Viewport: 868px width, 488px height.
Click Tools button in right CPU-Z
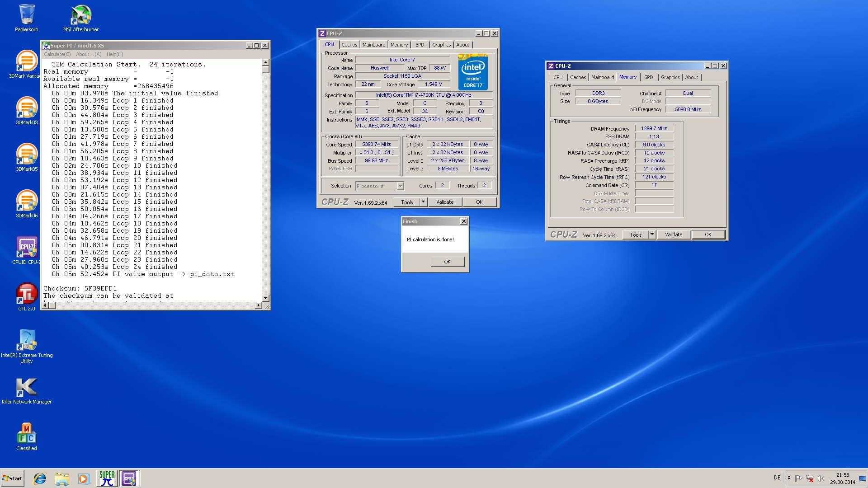click(636, 235)
